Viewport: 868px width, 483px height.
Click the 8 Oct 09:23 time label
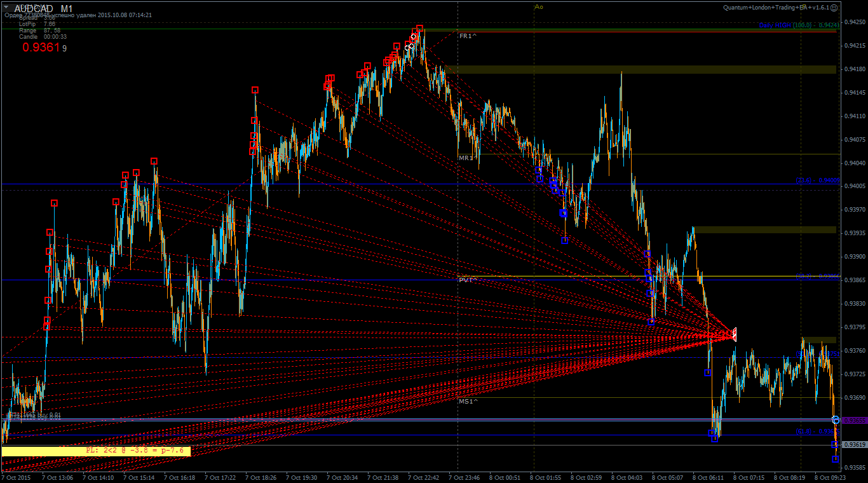tap(831, 477)
